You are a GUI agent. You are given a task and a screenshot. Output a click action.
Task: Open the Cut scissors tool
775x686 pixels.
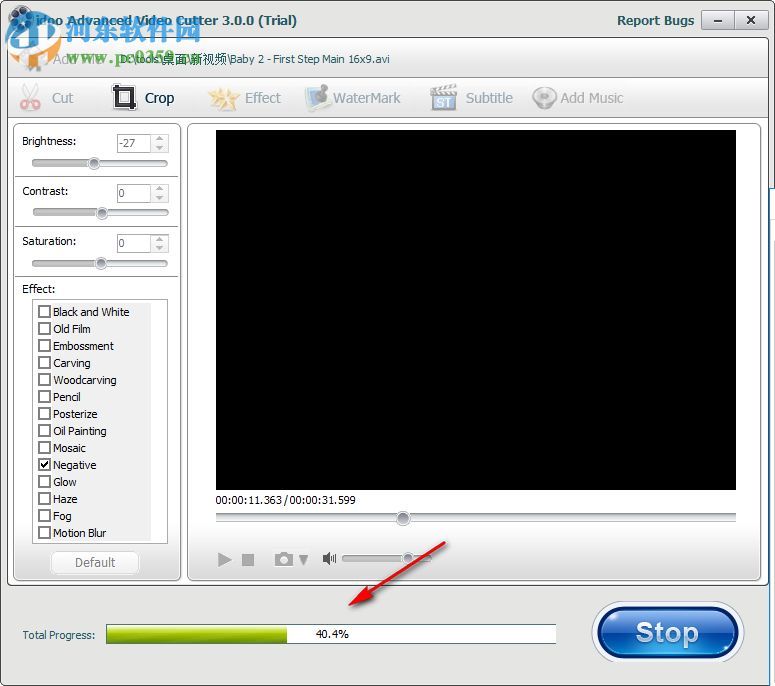click(x=30, y=97)
